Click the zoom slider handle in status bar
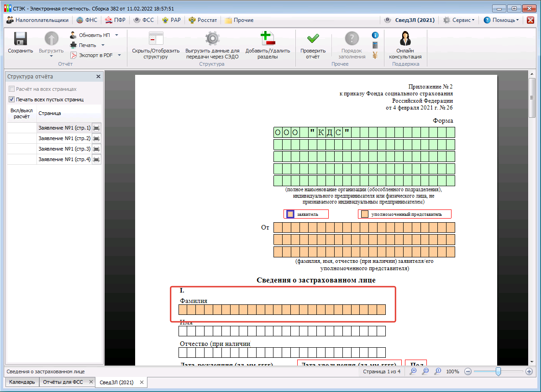Image resolution: width=541 pixels, height=392 pixels. coord(498,371)
